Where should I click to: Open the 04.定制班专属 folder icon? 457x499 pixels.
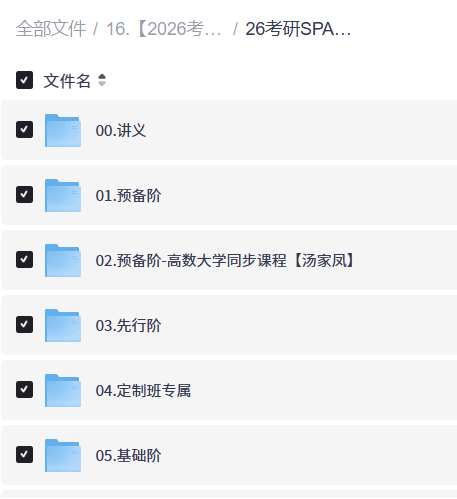(63, 390)
